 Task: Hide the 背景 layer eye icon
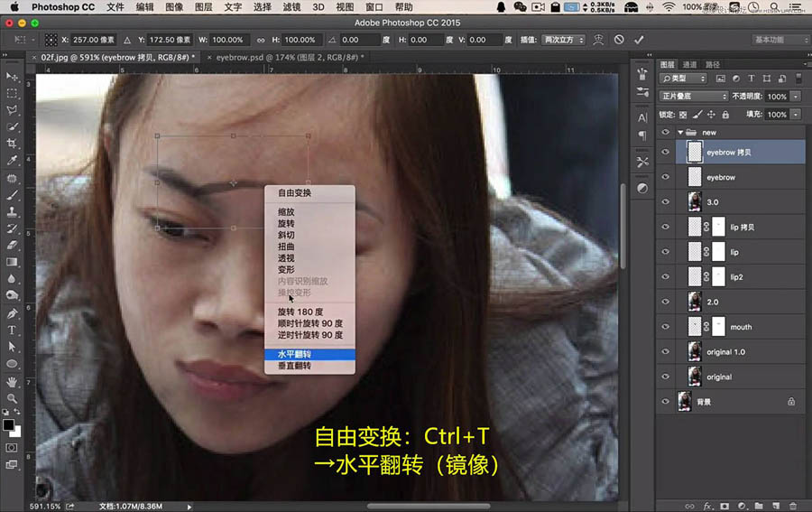[x=666, y=401]
